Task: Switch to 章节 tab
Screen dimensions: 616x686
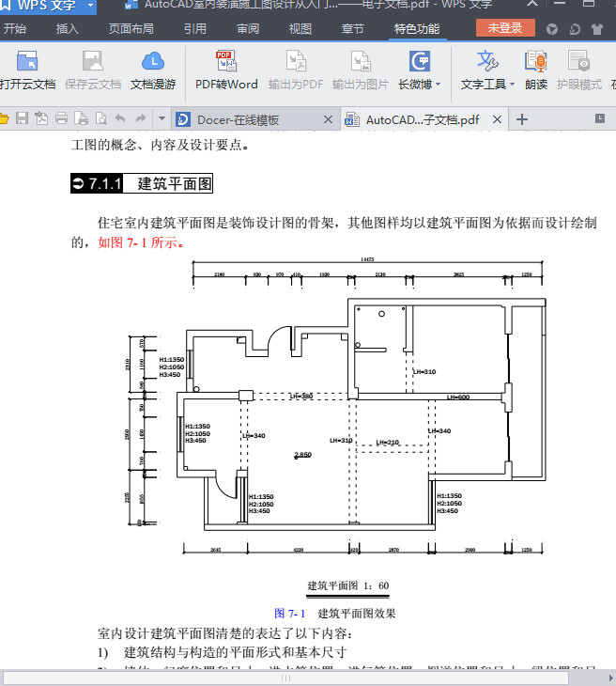Action: (352, 29)
